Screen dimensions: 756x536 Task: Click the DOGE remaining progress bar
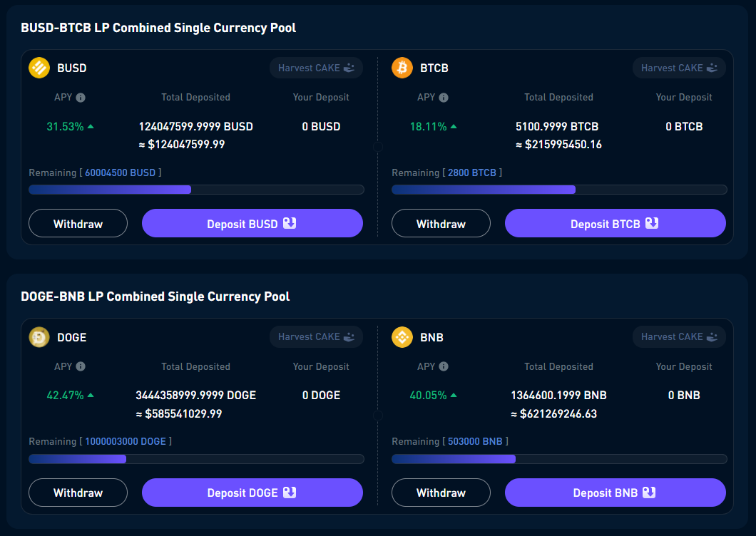[x=196, y=459]
